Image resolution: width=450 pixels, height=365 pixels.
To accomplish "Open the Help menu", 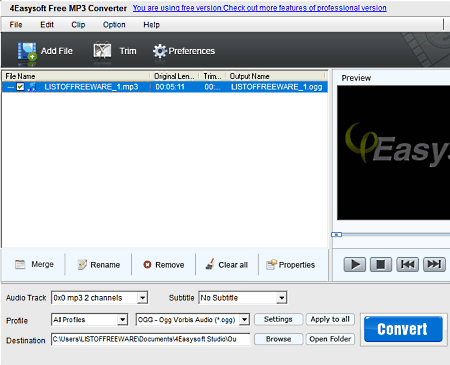I will pyautogui.click(x=151, y=25).
